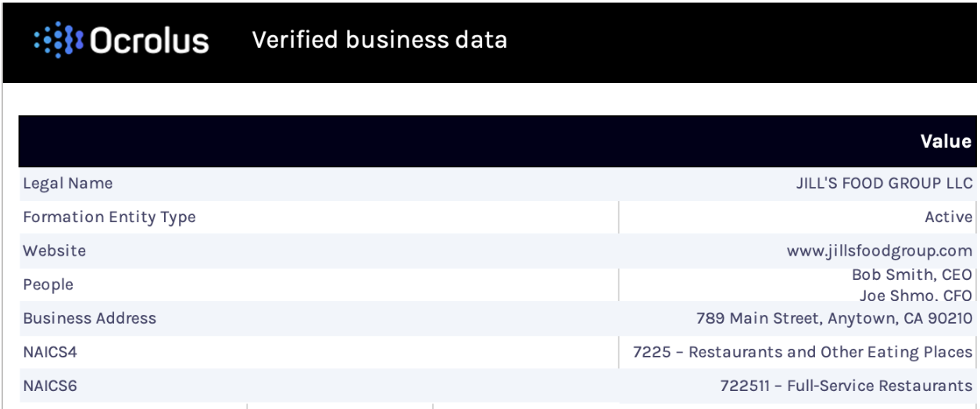Click the Active status value
The image size is (980, 409).
[x=949, y=217]
